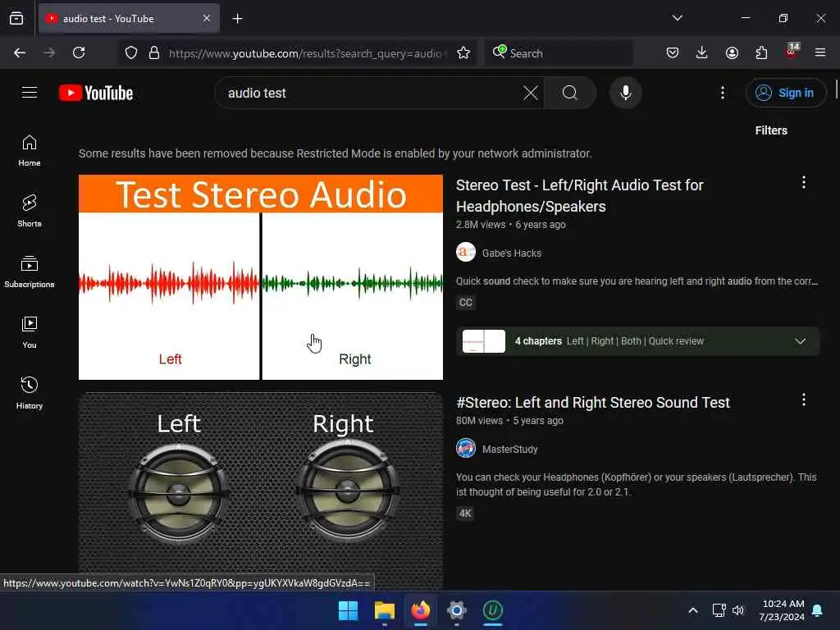The width and height of the screenshot is (840, 630).
Task: Click the site security padlock icon
Action: (x=153, y=52)
